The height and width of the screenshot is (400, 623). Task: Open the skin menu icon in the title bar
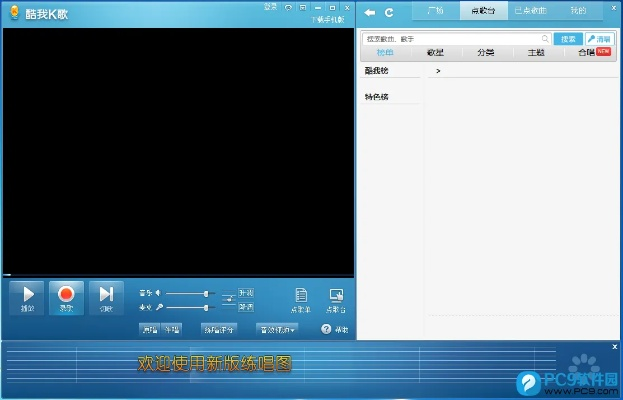pyautogui.click(x=303, y=7)
